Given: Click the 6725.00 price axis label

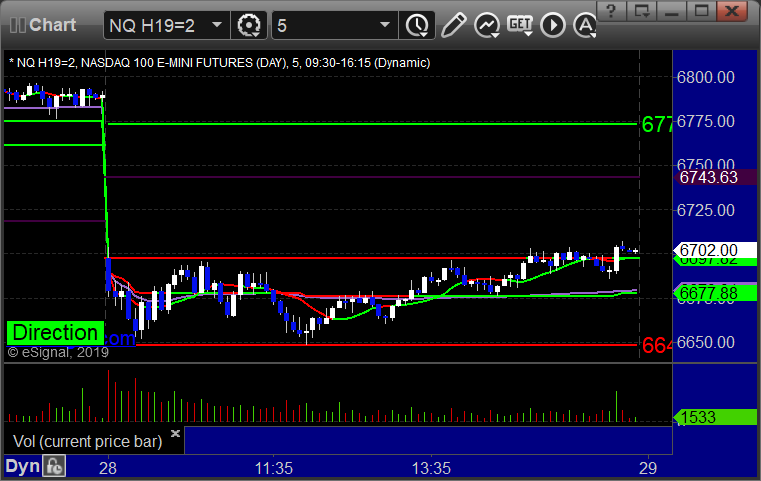Looking at the screenshot, I should [x=706, y=210].
